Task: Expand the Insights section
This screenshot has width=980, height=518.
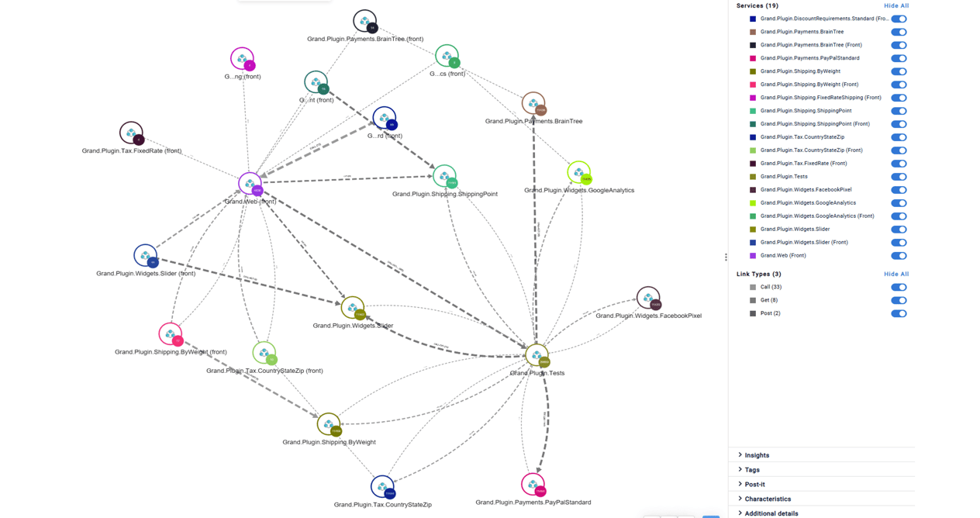Action: 757,455
